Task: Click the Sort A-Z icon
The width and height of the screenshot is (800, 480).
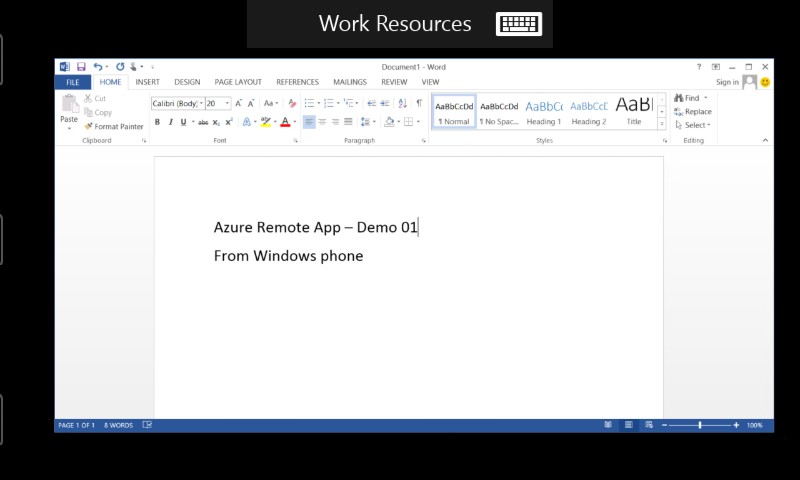Action: [x=402, y=103]
